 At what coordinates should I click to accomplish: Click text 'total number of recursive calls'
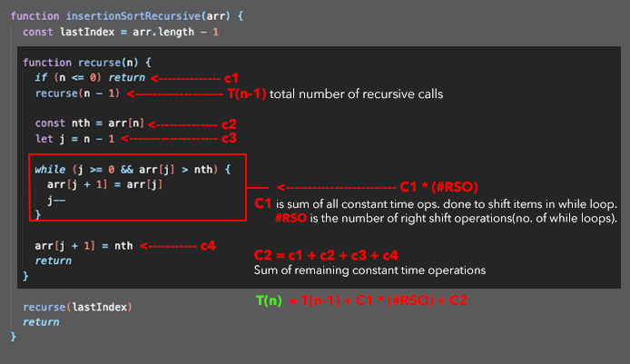(x=356, y=94)
